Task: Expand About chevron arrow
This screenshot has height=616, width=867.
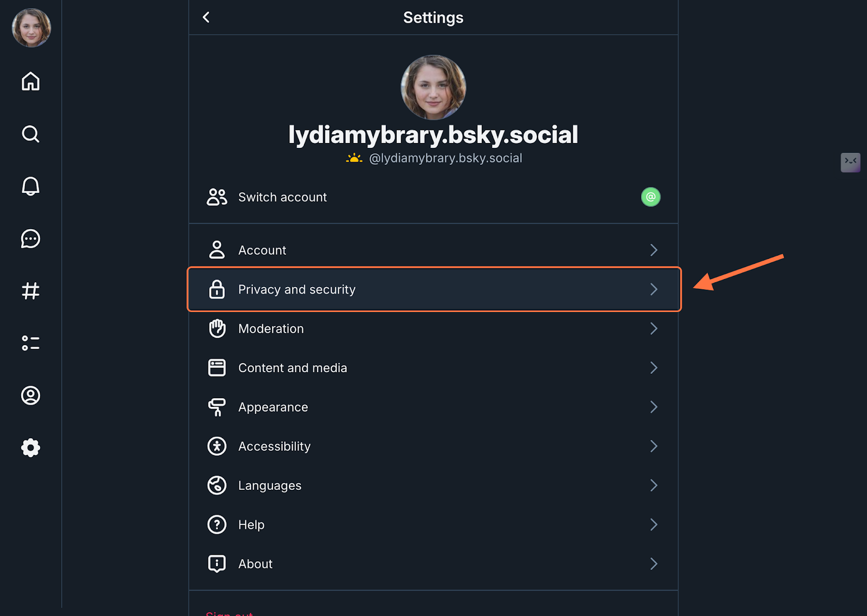Action: coord(654,564)
